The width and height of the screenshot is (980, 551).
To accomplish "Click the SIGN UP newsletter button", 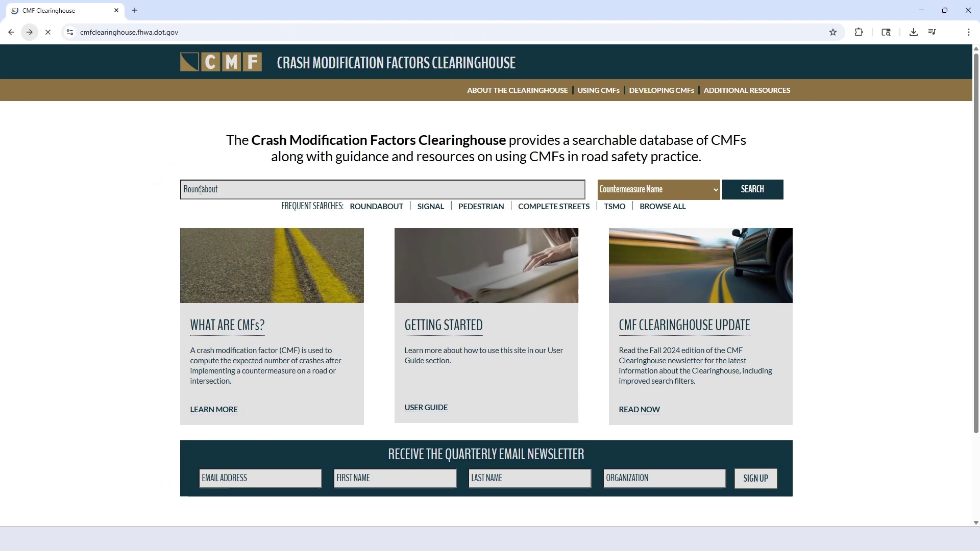I will point(755,478).
